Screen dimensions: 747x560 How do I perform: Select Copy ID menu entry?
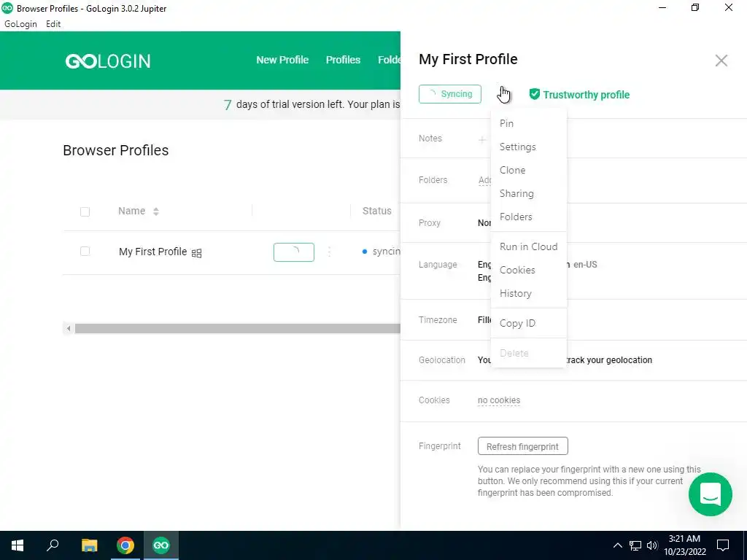click(529, 323)
